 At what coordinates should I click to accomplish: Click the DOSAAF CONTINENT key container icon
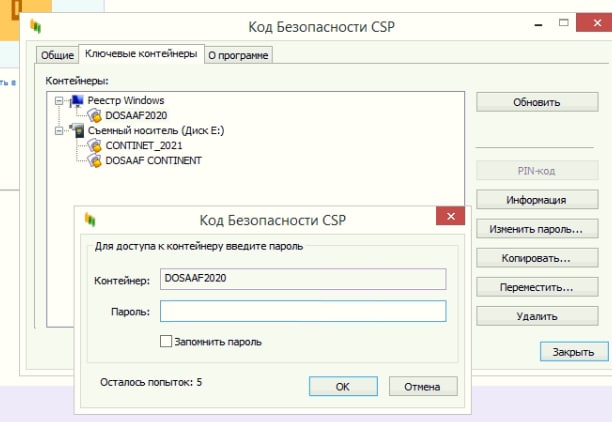(94, 160)
